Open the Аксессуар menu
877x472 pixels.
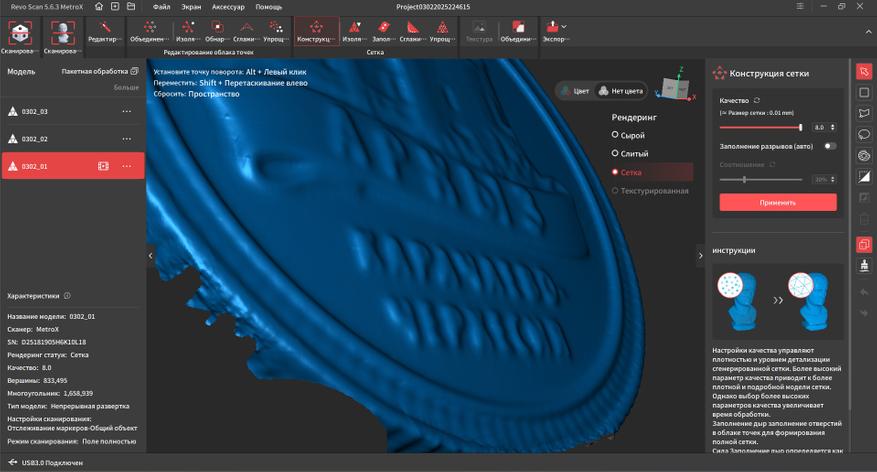(228, 7)
